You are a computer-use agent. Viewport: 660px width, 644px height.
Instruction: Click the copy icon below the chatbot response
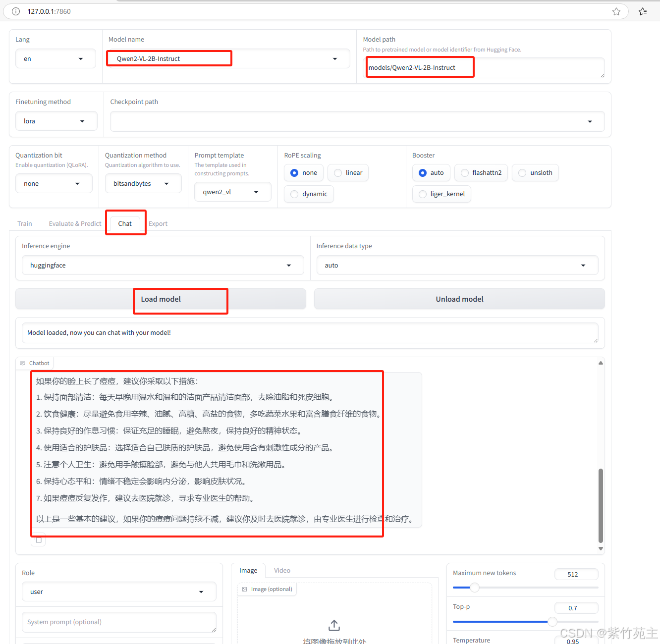tap(38, 539)
